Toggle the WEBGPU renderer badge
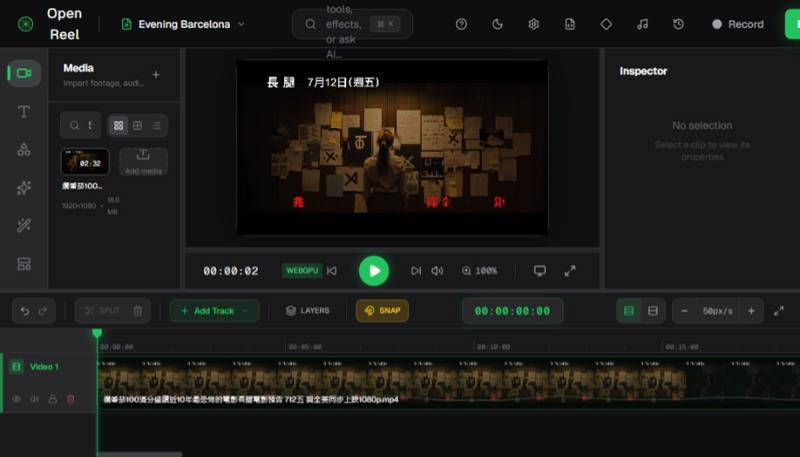 point(302,270)
